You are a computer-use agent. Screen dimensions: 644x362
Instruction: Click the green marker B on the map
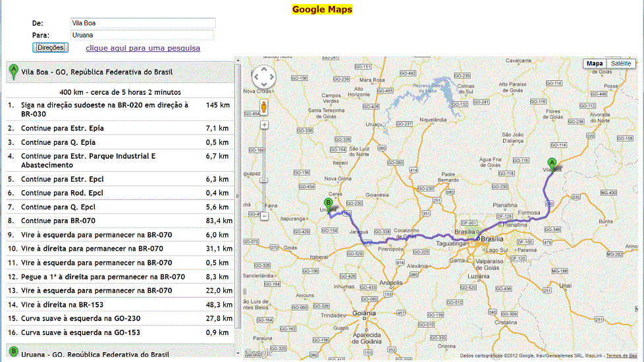coord(328,205)
